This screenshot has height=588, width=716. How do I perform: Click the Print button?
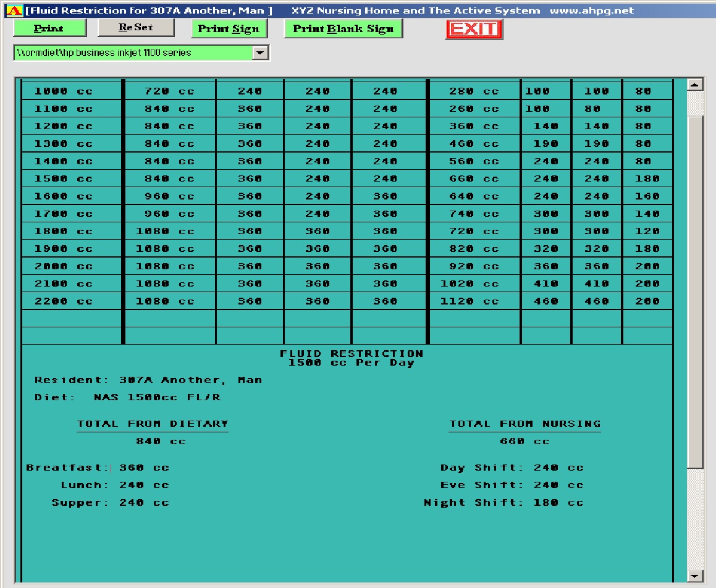point(50,28)
